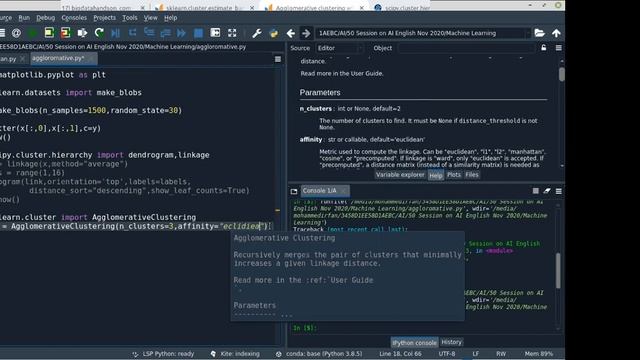Image resolution: width=640 pixels, height=360 pixels.
Task: Toggle the Help pane lock icon
Action: (544, 48)
